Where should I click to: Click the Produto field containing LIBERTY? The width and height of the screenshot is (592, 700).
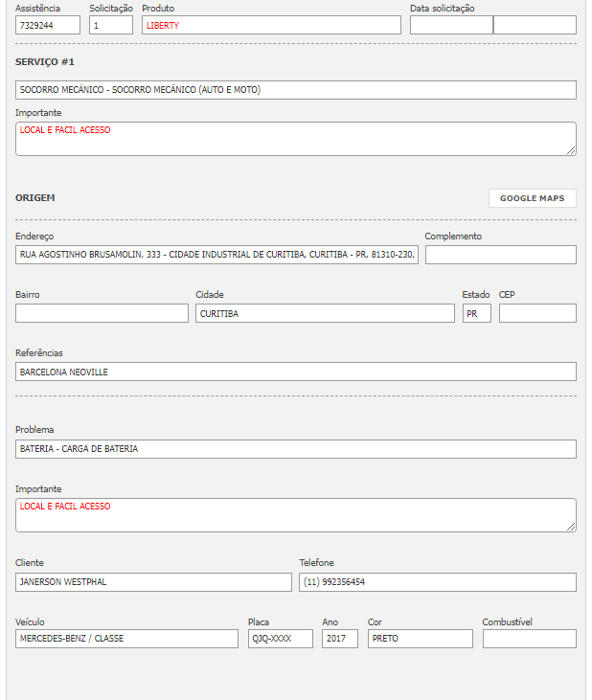271,25
